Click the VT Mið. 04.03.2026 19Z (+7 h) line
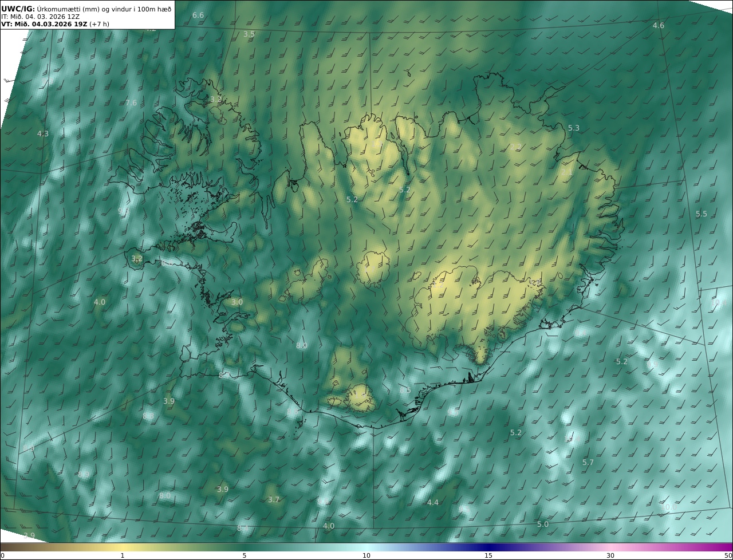The height and width of the screenshot is (560, 733). pyautogui.click(x=55, y=24)
